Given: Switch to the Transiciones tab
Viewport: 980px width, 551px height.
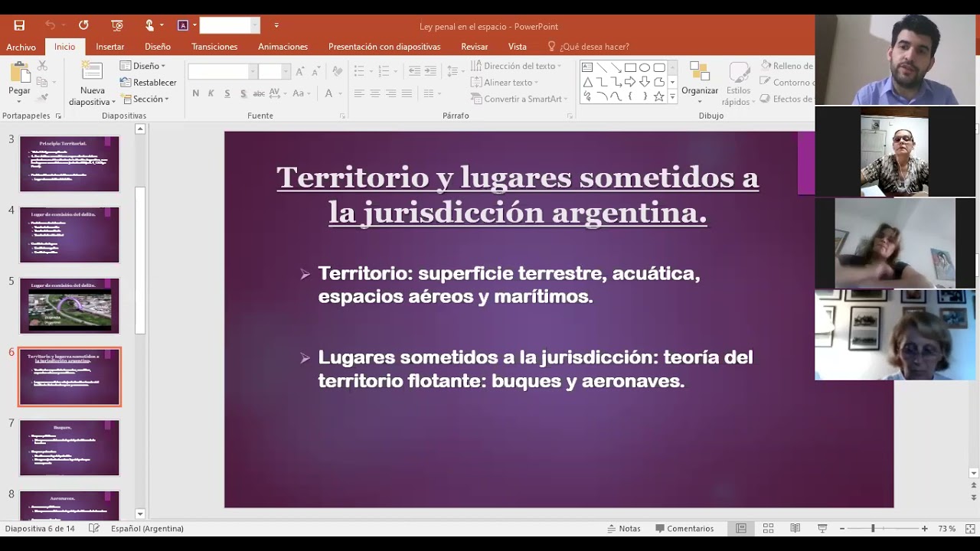Looking at the screenshot, I should click(214, 47).
